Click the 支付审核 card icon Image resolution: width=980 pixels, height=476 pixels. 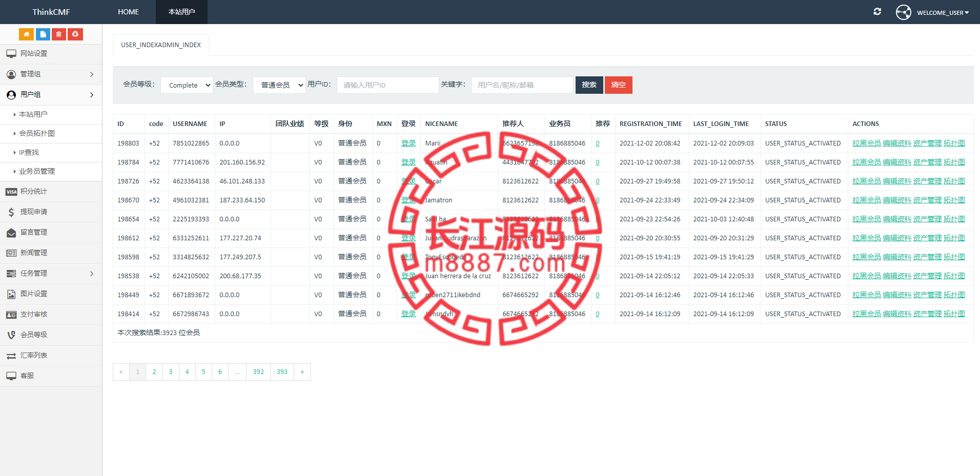pyautogui.click(x=11, y=315)
